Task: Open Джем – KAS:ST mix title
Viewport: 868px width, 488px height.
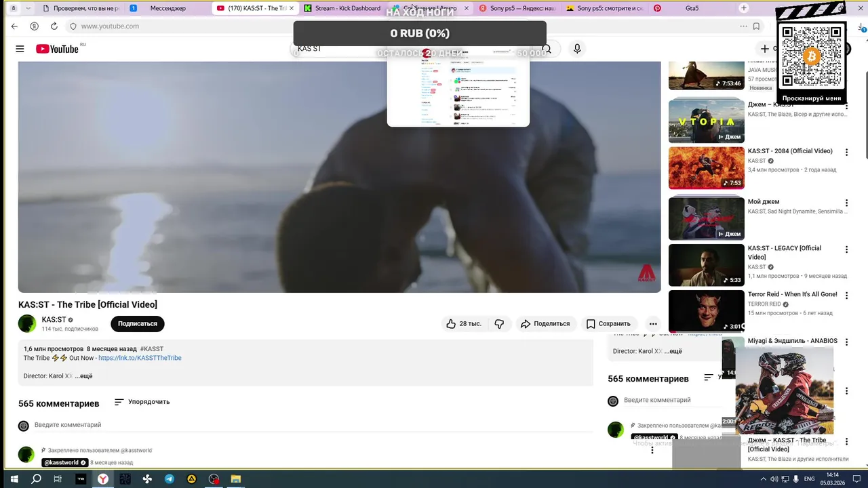Action: [x=771, y=104]
